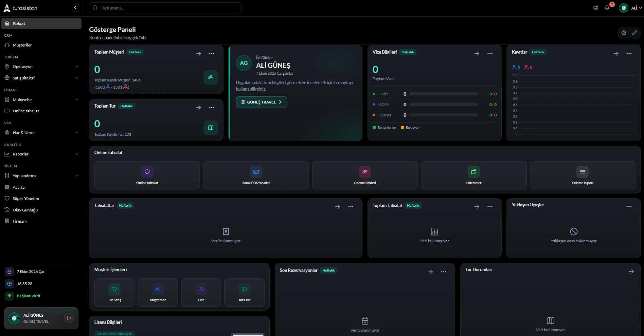Viewport: 644px width, 336px height.
Task: Expand the Muhasebe sidebar menu
Action: (x=41, y=100)
